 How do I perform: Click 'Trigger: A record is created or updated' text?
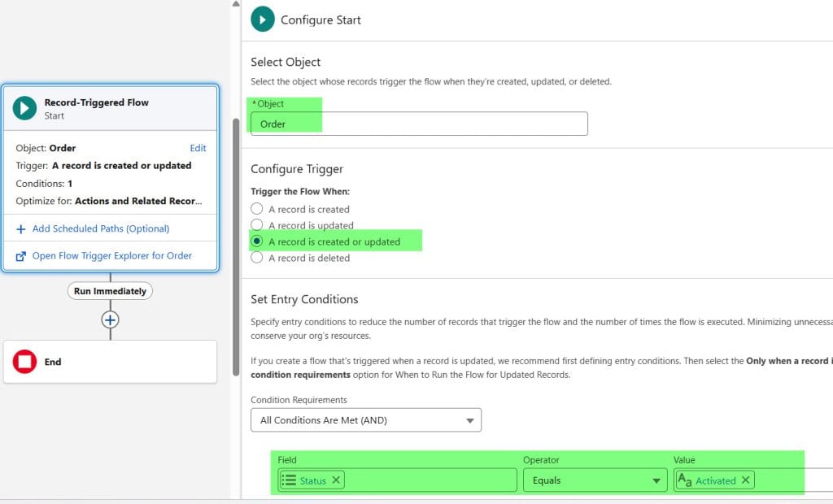click(x=103, y=166)
